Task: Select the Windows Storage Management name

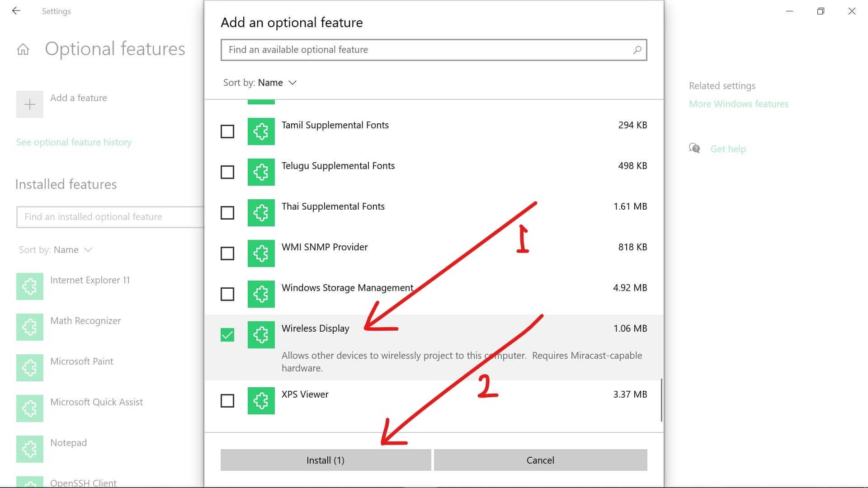Action: (x=347, y=288)
